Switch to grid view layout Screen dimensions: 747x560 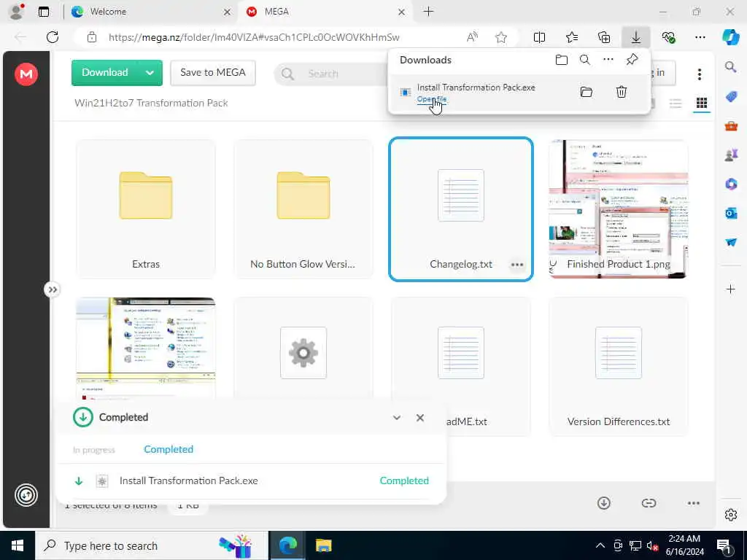click(x=702, y=103)
